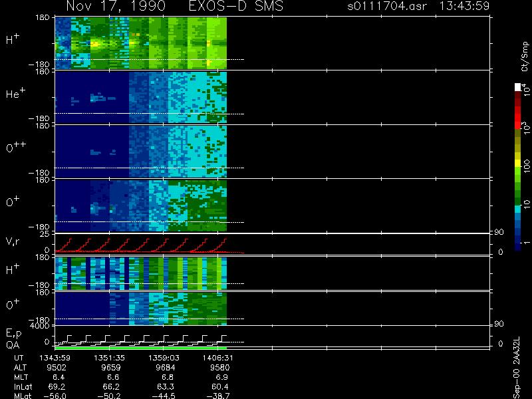Image resolution: width=532 pixels, height=399 pixels.
Task: Click the file name 's0111704.asr'
Action: point(387,6)
